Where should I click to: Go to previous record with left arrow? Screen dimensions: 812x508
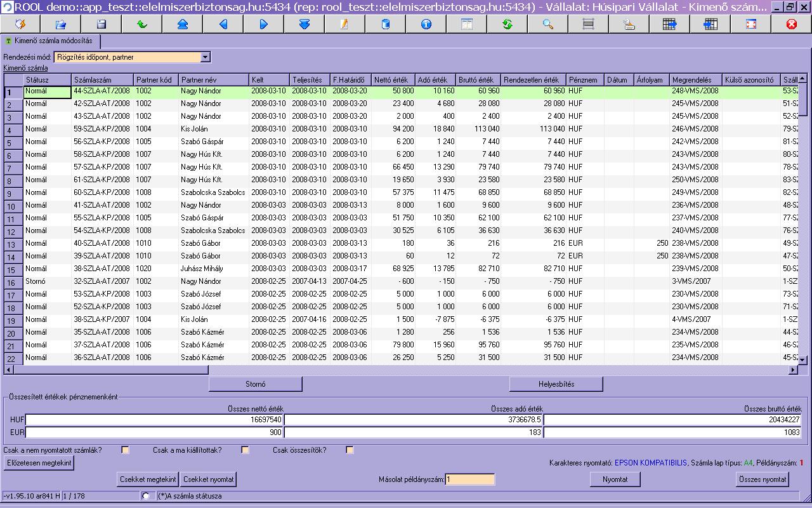pos(223,24)
